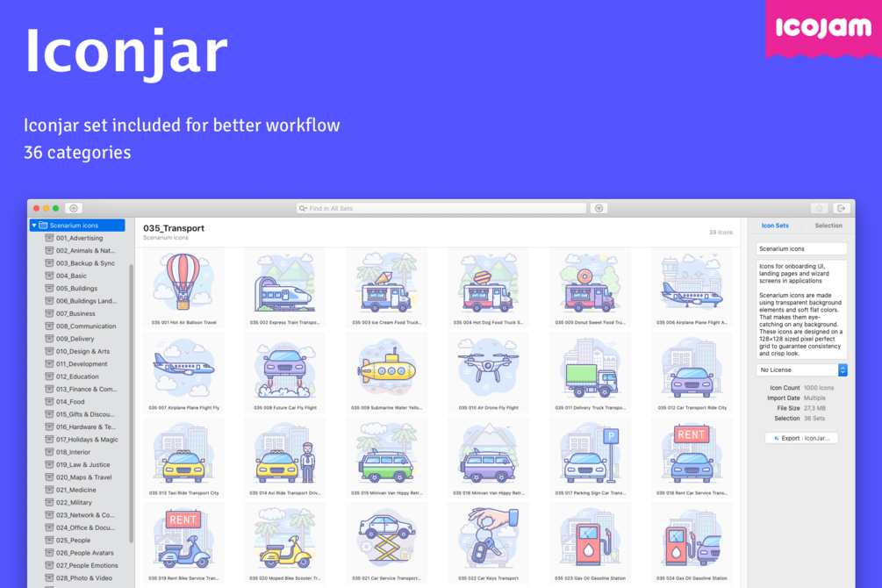Select the Rent Car Service icon

point(692,458)
